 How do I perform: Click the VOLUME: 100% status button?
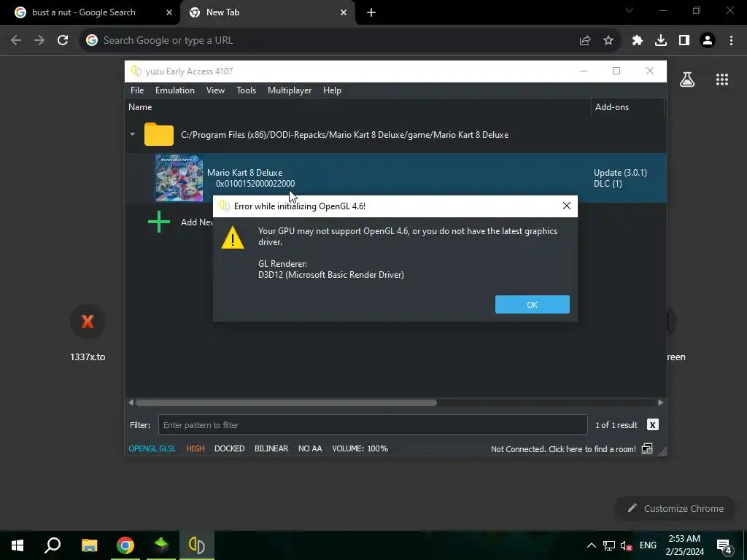click(360, 448)
